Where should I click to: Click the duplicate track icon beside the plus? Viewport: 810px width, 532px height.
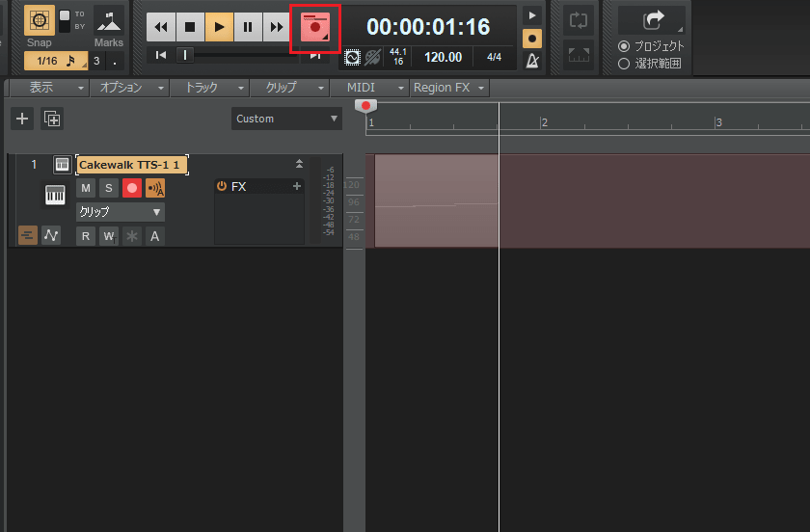tap(52, 119)
